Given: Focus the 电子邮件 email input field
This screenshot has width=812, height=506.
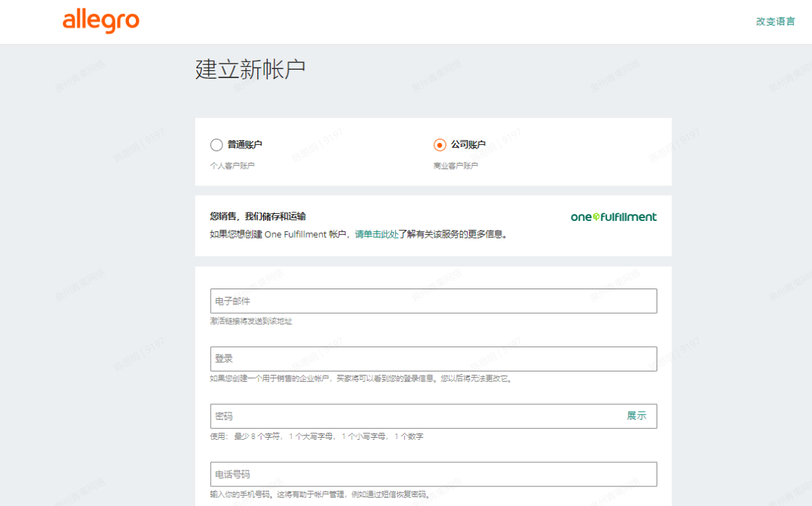Looking at the screenshot, I should (433, 301).
